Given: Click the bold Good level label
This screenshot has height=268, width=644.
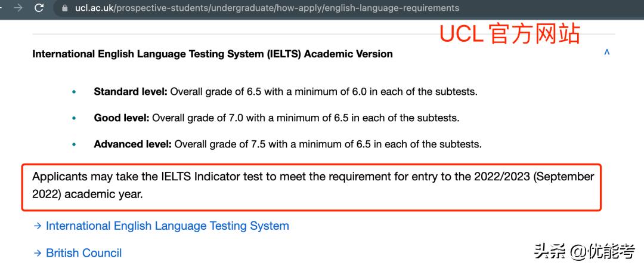Looking at the screenshot, I should click(x=122, y=118).
